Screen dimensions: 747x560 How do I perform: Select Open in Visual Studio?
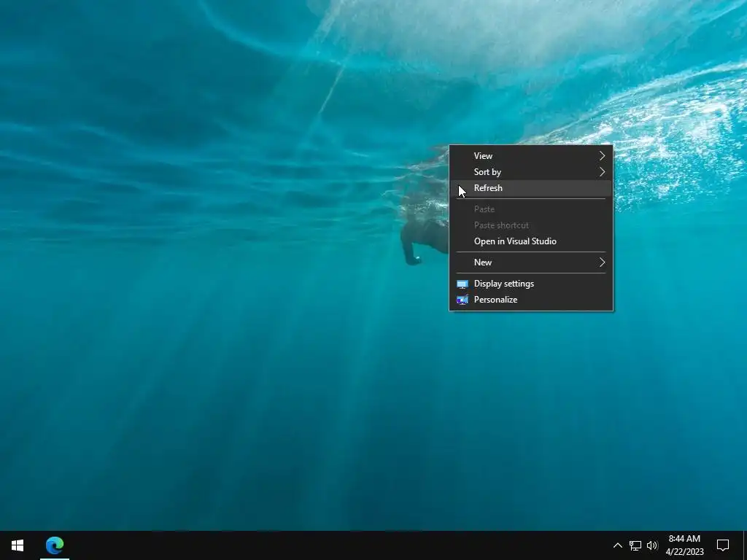pyautogui.click(x=531, y=241)
